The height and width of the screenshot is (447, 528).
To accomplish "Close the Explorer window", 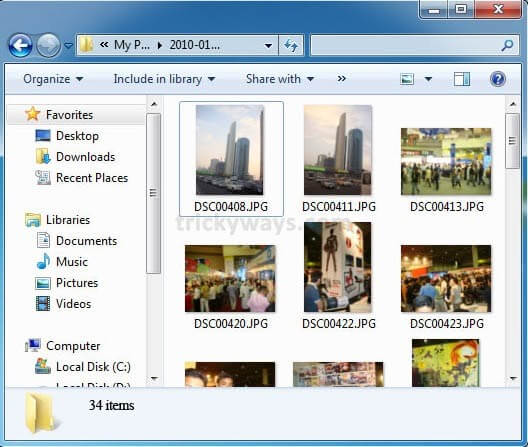I will (498, 9).
